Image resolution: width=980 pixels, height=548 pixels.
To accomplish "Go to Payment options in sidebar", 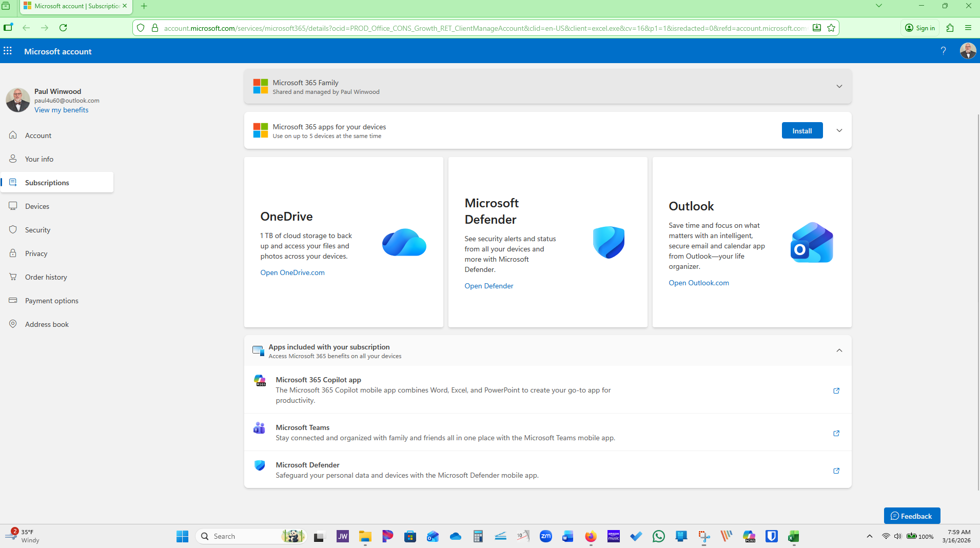I will click(56, 301).
